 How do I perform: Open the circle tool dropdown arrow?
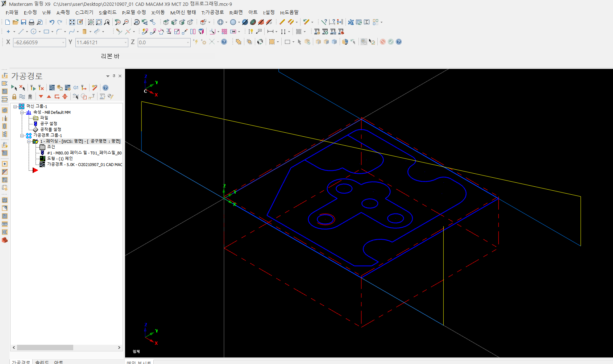pos(40,32)
